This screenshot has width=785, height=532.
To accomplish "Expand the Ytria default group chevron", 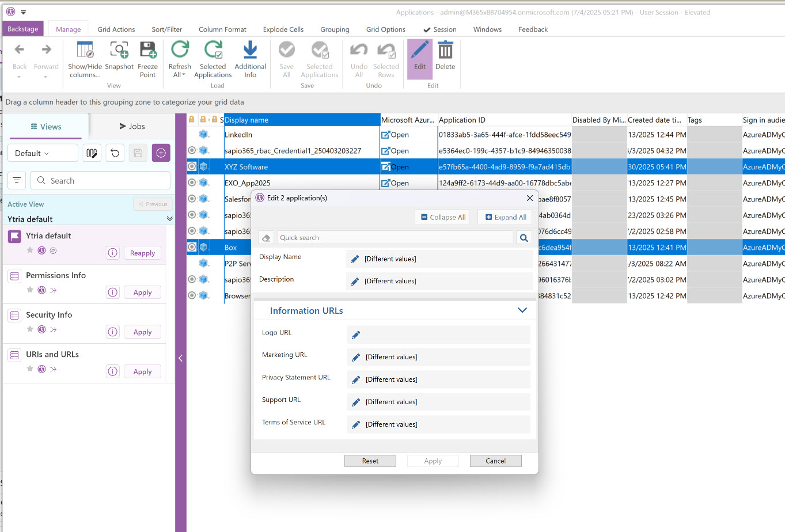I will [x=169, y=219].
